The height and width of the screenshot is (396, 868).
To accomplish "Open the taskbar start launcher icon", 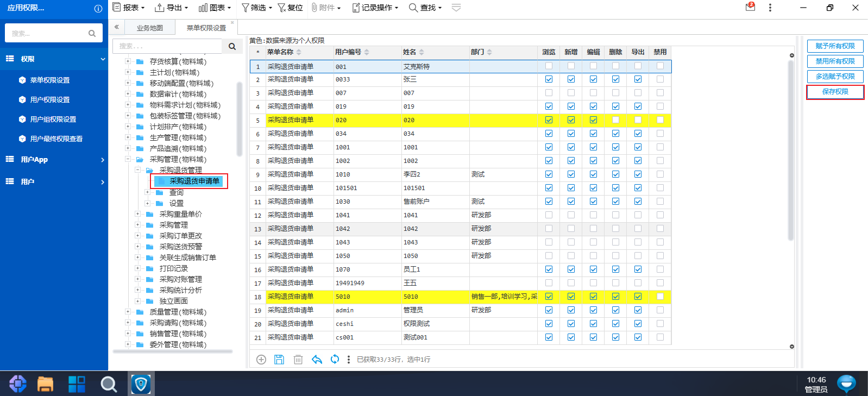I will tap(17, 384).
